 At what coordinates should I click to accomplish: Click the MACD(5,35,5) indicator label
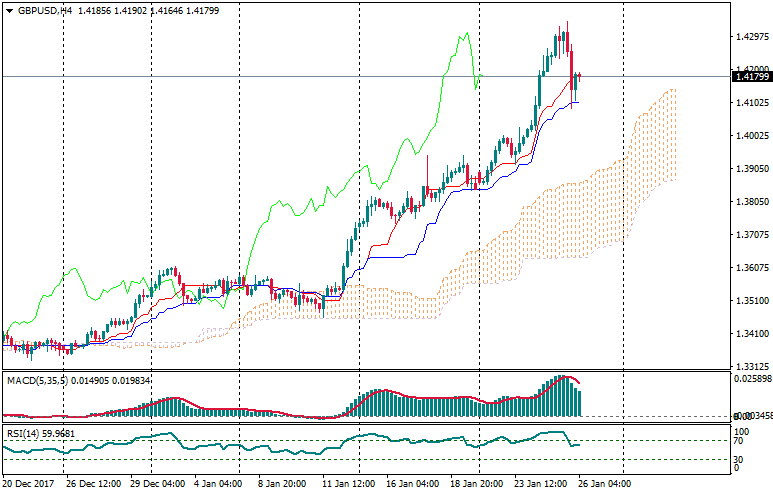click(x=37, y=380)
